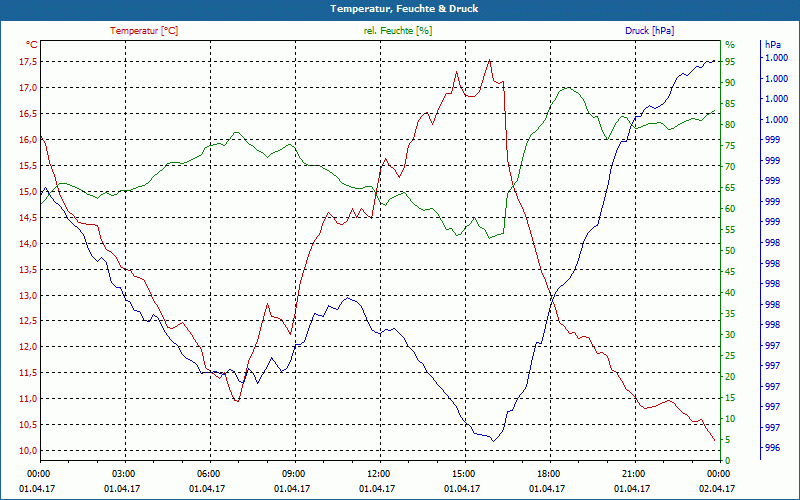Click the 95 humidity axis value
Viewport: 800px width, 500px height.
pyautogui.click(x=730, y=62)
